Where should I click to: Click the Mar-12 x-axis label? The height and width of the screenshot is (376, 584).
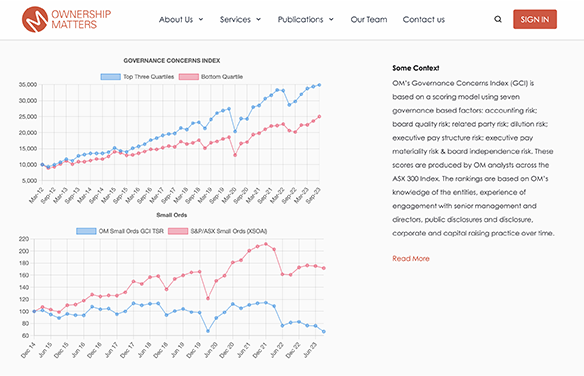coord(36,195)
